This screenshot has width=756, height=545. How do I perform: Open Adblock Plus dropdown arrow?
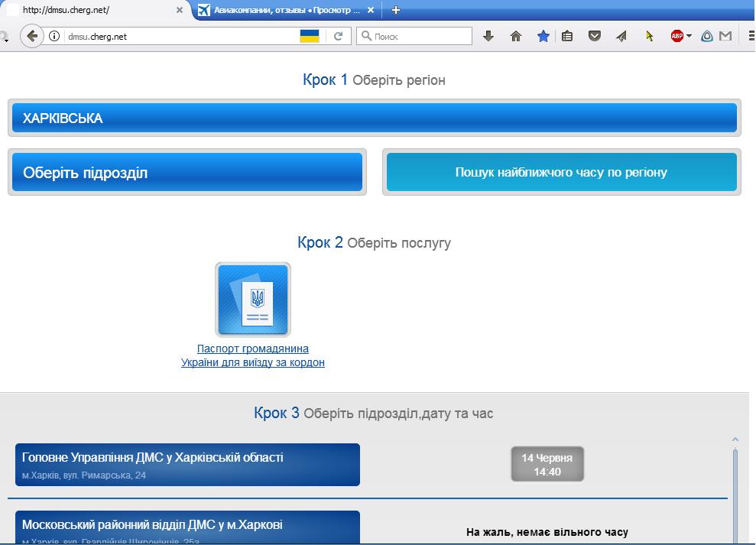tap(689, 36)
